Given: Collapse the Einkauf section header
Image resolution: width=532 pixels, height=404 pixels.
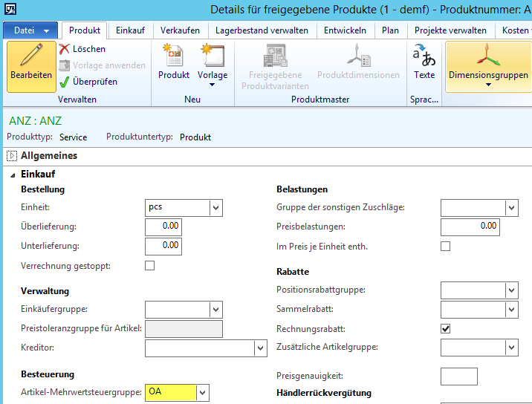Looking at the screenshot, I should coord(12,174).
